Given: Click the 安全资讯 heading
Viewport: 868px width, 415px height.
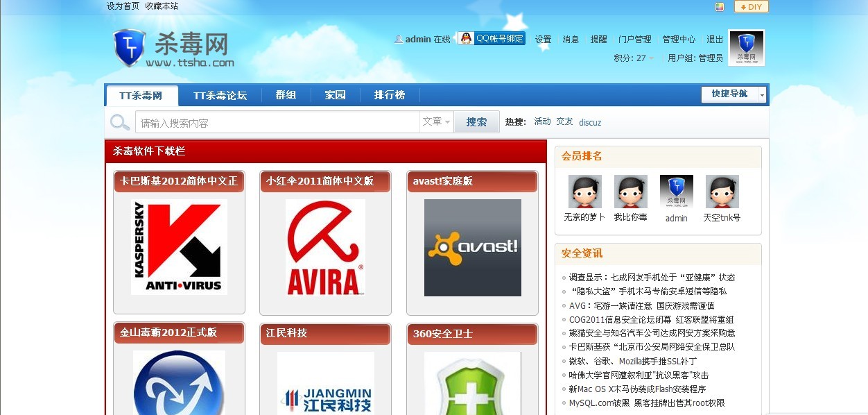Looking at the screenshot, I should click(582, 253).
